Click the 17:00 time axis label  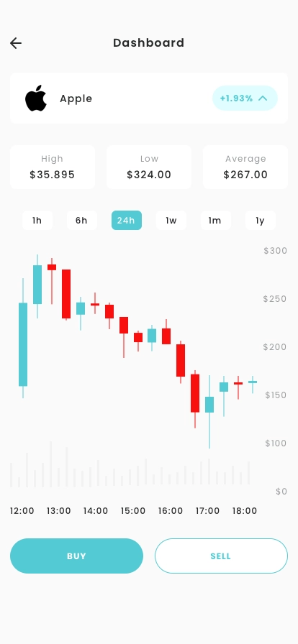pos(207,511)
